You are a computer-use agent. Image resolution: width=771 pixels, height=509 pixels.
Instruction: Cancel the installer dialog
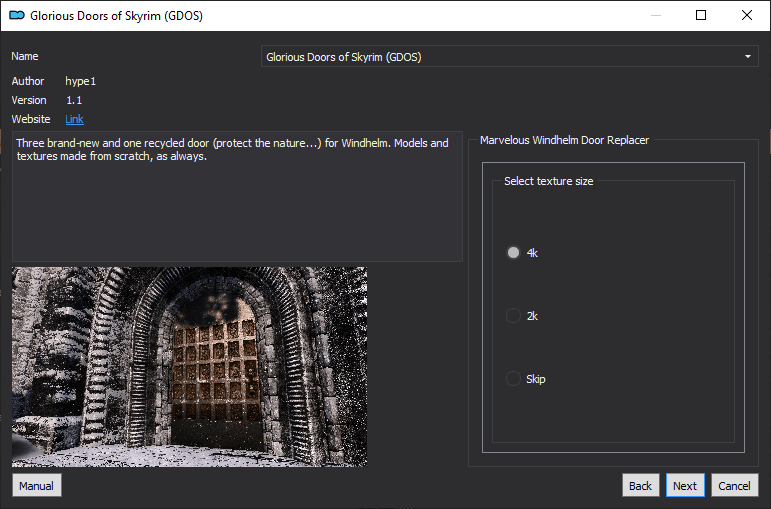click(x=734, y=486)
